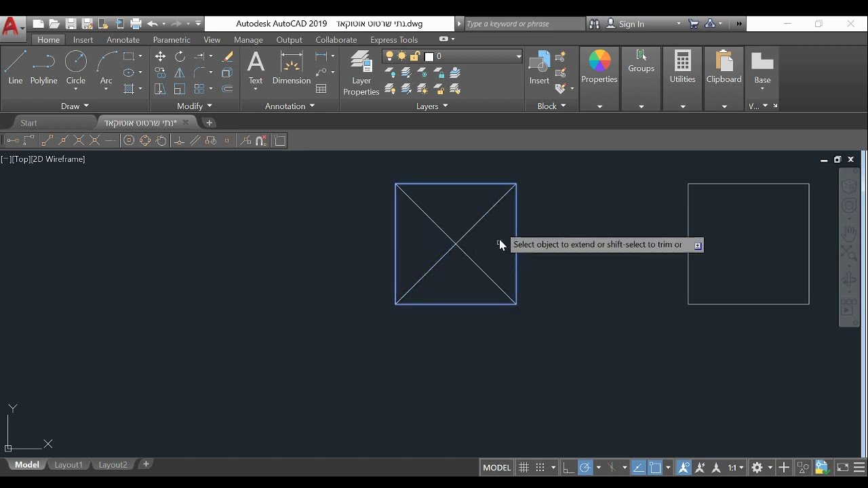Click the Hatch tool icon

tap(128, 89)
